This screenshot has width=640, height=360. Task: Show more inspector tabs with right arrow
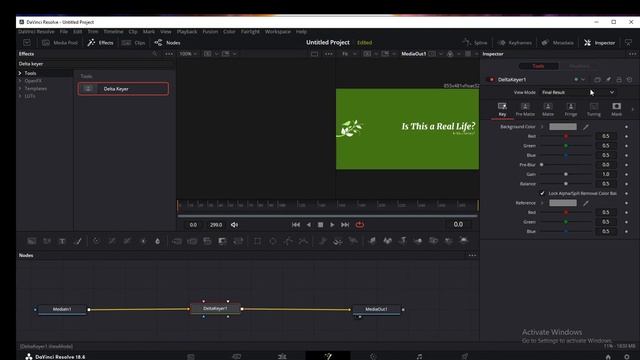(x=632, y=109)
